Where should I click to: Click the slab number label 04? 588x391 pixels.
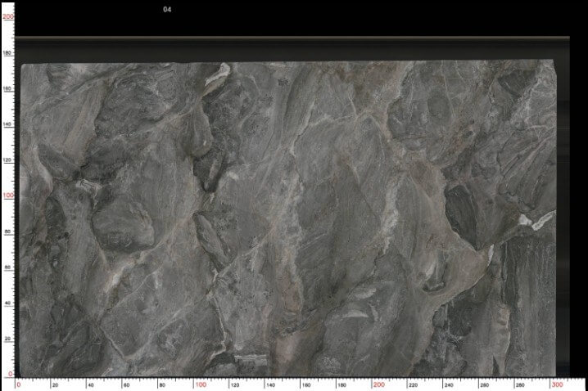point(167,9)
